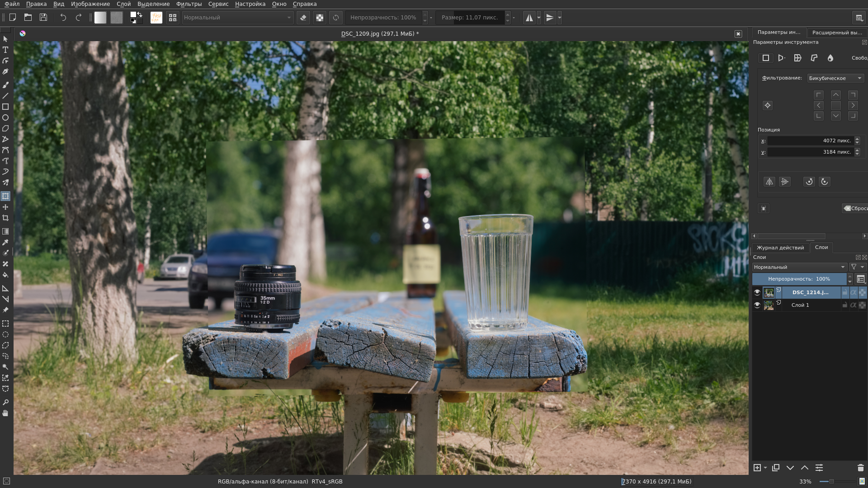Screen dimensions: 868x488
Task: Select the Crop tool
Action: (5, 218)
